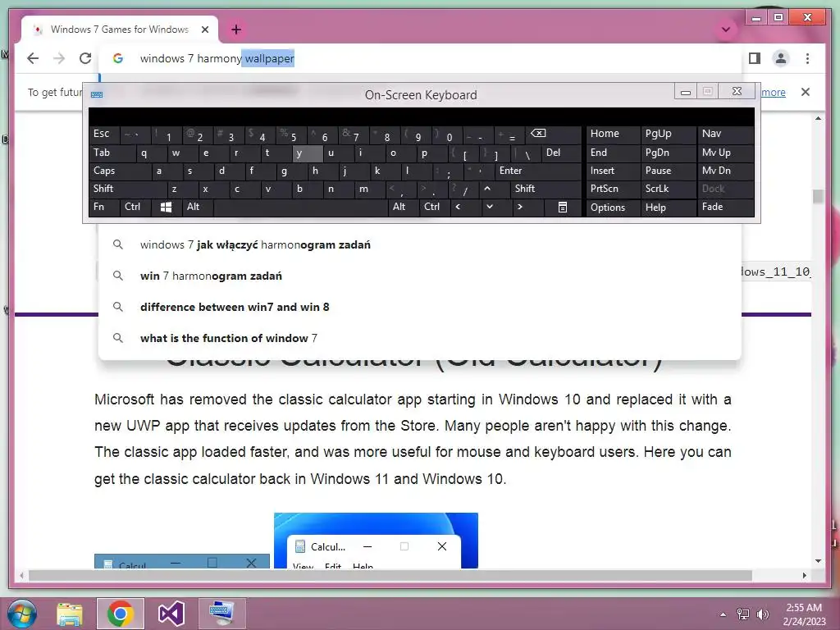Open the Chrome side panel icon
This screenshot has width=840, height=630.
pyautogui.click(x=755, y=58)
